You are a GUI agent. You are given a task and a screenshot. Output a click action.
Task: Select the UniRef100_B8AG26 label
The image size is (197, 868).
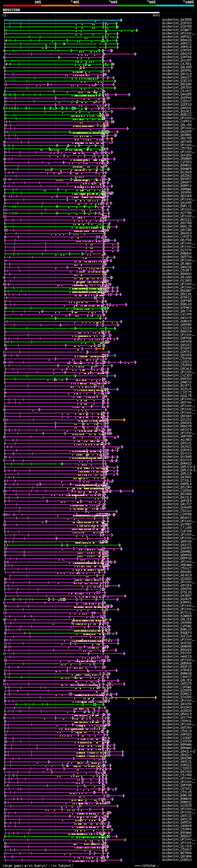177,40
